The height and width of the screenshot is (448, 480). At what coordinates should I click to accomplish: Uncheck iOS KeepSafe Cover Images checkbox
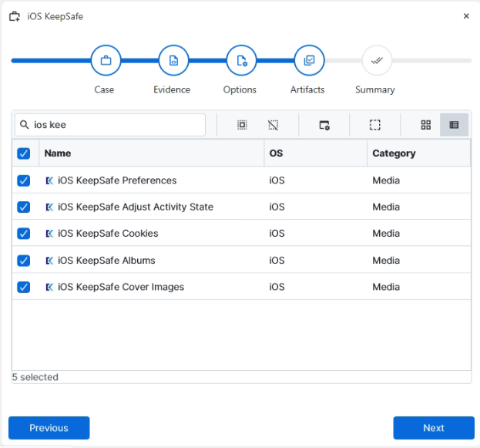click(x=24, y=287)
